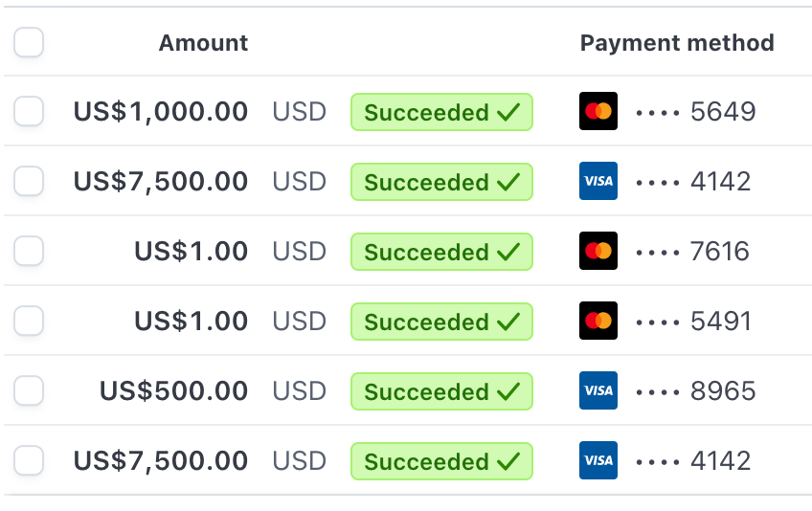
Task: Open the US$1,000.00 payment amount
Action: 161,112
